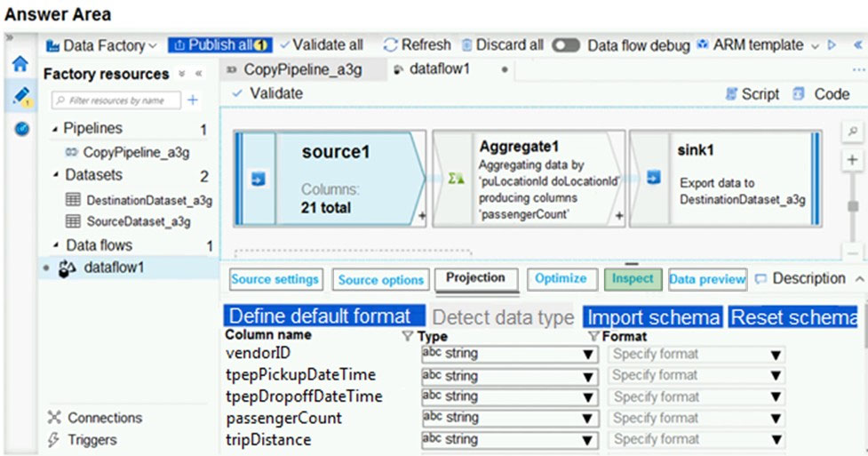This screenshot has height=456, width=868.
Task: Add new resource with plus icon
Action: click(193, 100)
